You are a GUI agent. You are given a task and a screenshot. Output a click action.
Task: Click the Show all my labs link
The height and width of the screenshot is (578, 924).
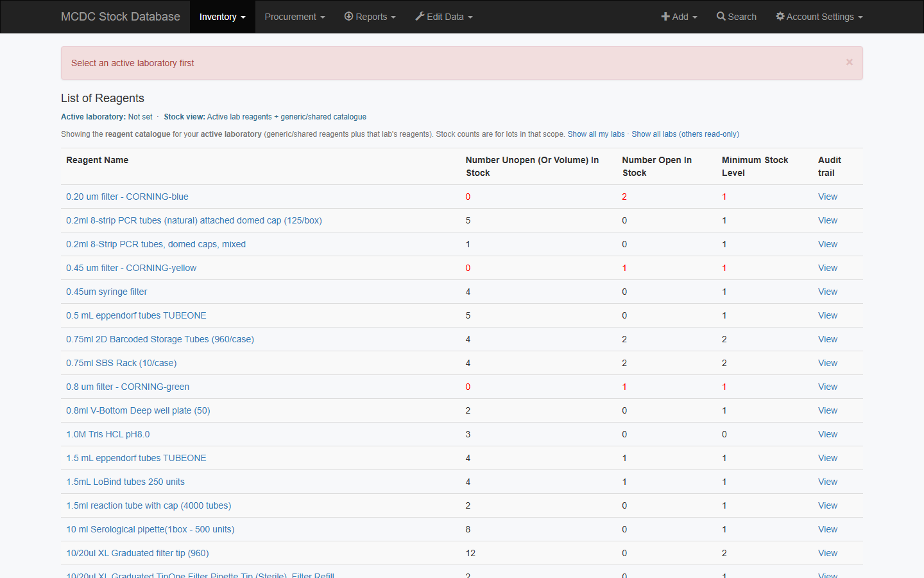[596, 134]
